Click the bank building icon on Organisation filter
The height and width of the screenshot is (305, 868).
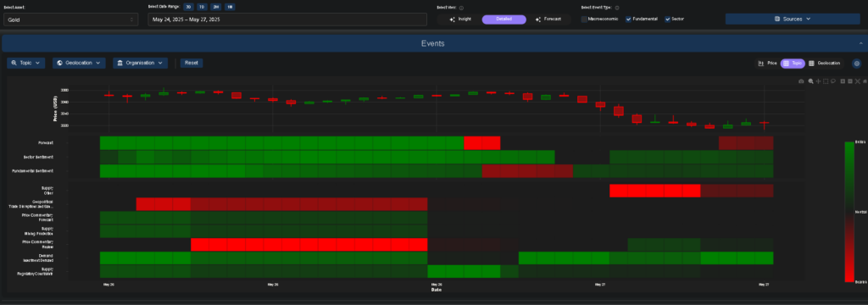click(x=120, y=63)
